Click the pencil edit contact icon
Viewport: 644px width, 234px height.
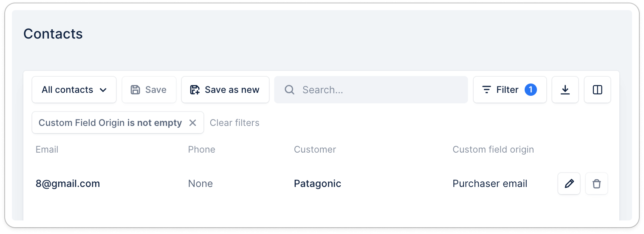[569, 184]
